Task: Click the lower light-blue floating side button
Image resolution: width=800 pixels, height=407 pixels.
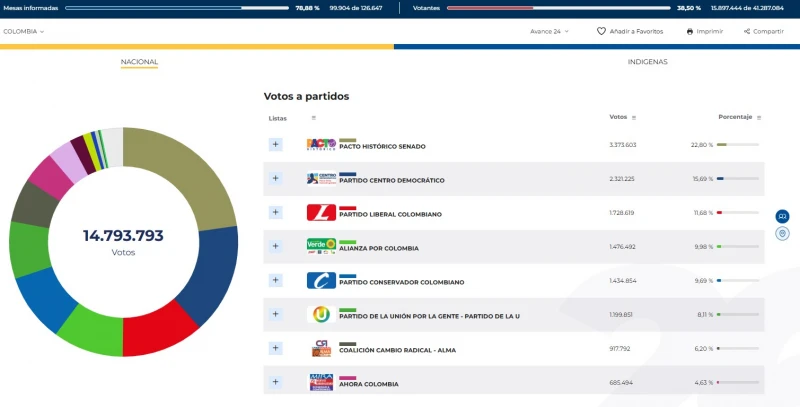Action: (x=782, y=234)
